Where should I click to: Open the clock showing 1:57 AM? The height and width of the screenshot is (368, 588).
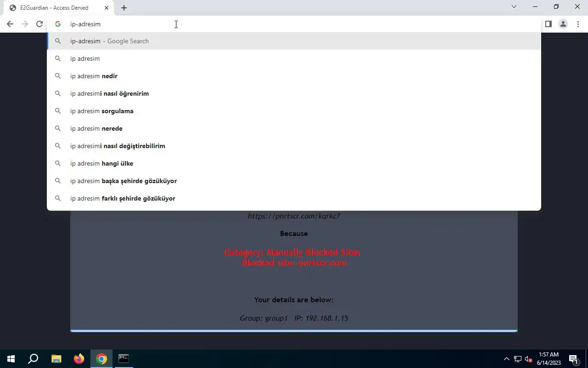[x=549, y=359]
